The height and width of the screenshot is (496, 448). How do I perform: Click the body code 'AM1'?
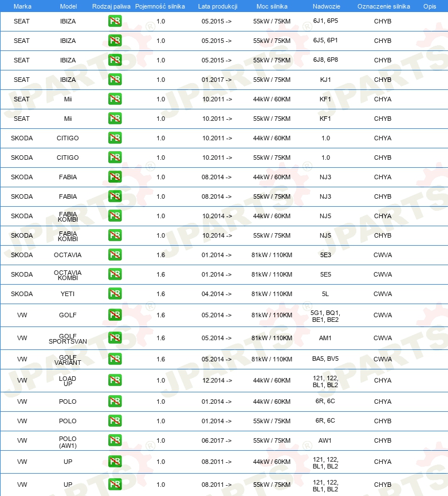point(325,338)
